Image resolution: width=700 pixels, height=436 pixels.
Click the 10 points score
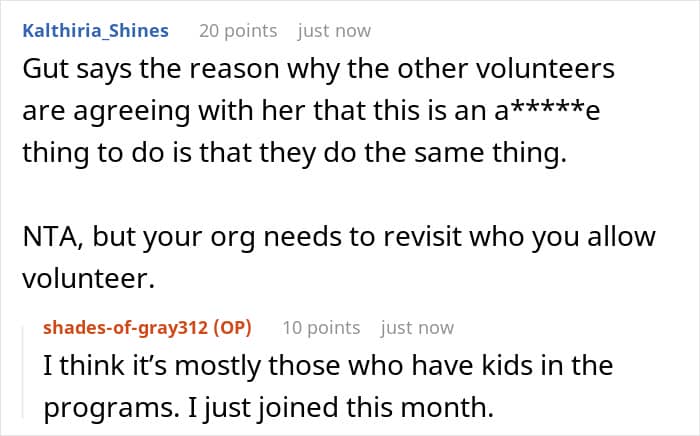320,328
